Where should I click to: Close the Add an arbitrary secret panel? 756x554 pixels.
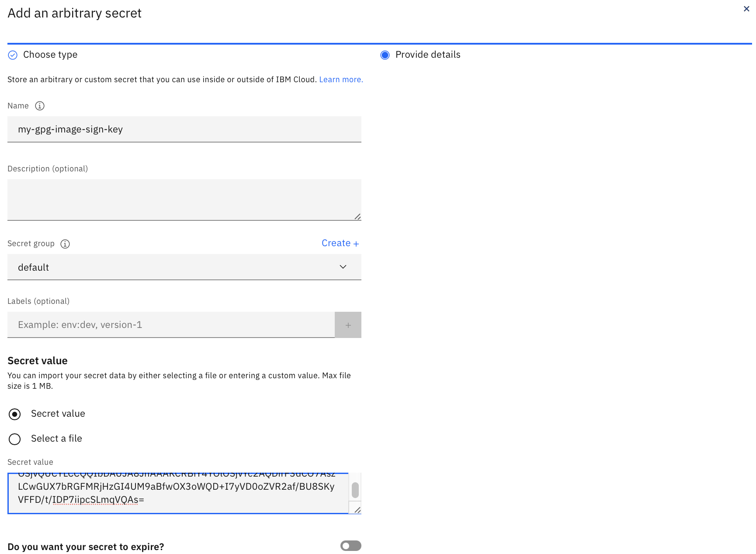[746, 8]
